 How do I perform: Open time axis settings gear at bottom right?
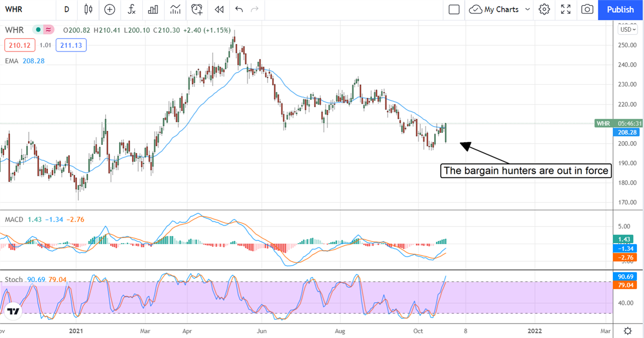click(627, 330)
